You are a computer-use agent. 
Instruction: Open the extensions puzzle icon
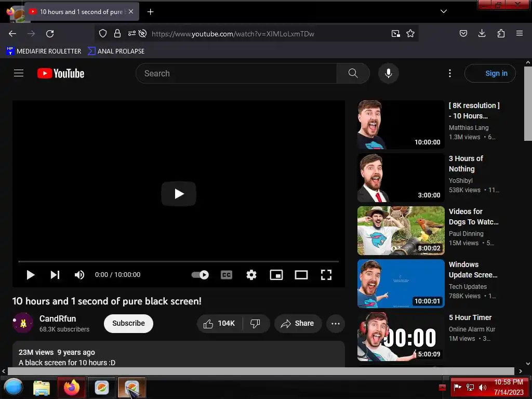click(x=501, y=33)
